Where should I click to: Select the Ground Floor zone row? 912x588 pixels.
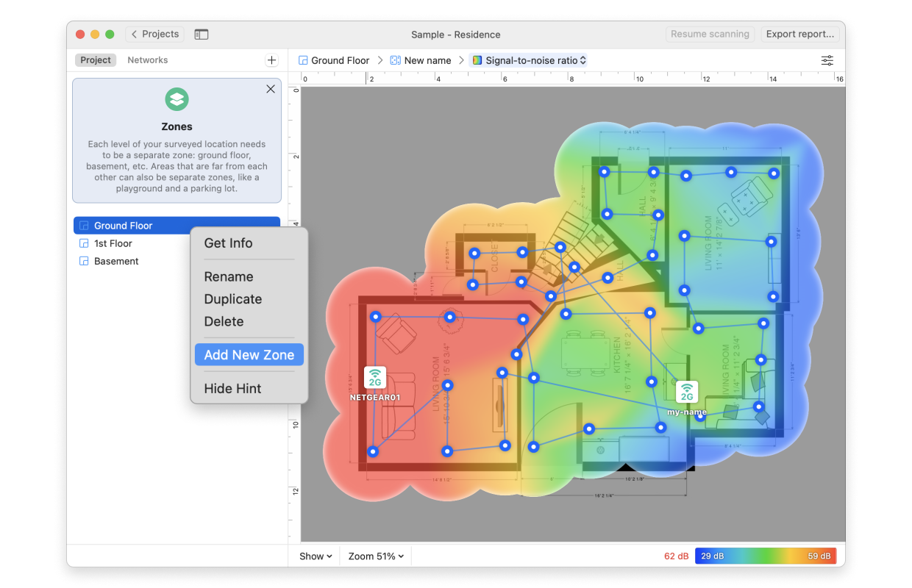coord(177,226)
